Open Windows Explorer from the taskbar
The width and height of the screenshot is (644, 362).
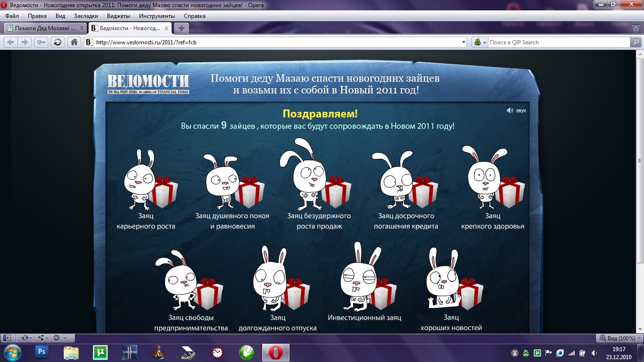pos(71,353)
